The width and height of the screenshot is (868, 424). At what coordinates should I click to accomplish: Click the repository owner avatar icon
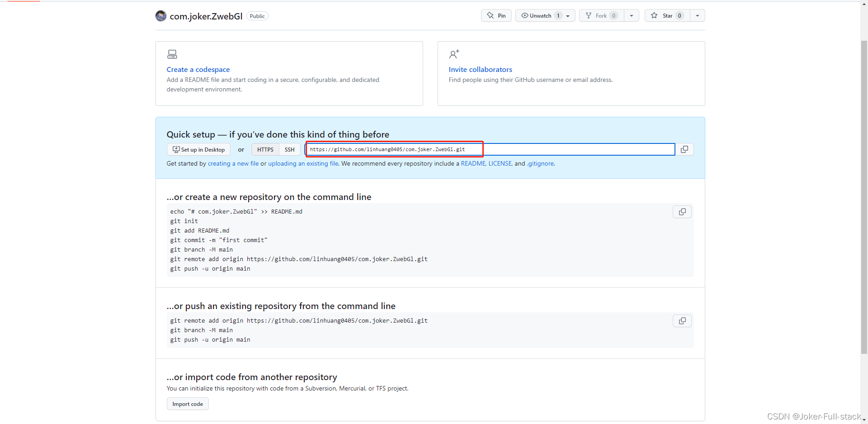point(161,16)
